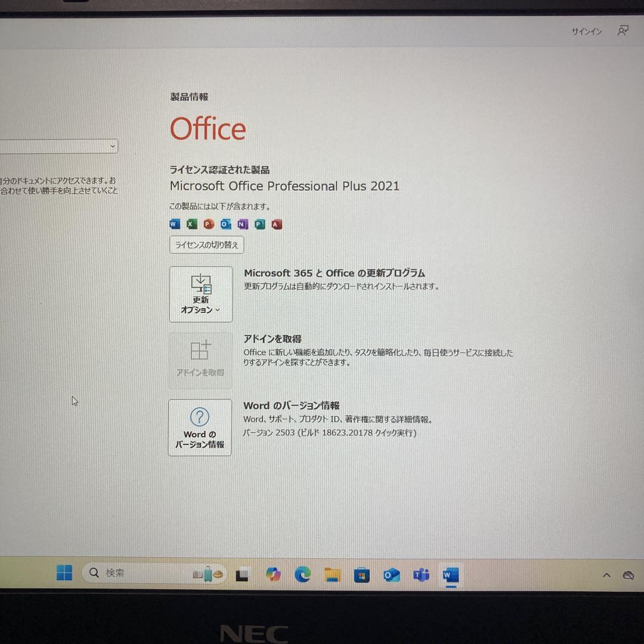Click the feedback person icon beside サインイン
Screen dimensions: 644x644
pos(623,30)
